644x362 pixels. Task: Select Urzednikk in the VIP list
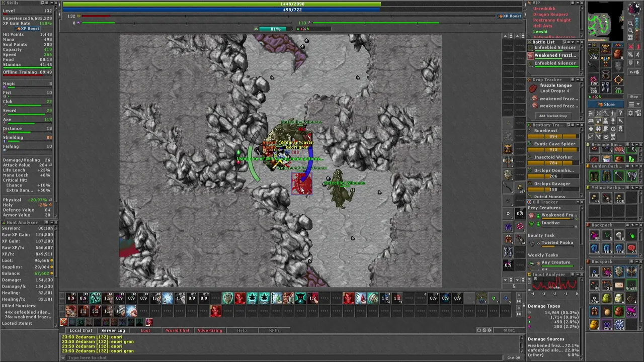[x=544, y=9]
